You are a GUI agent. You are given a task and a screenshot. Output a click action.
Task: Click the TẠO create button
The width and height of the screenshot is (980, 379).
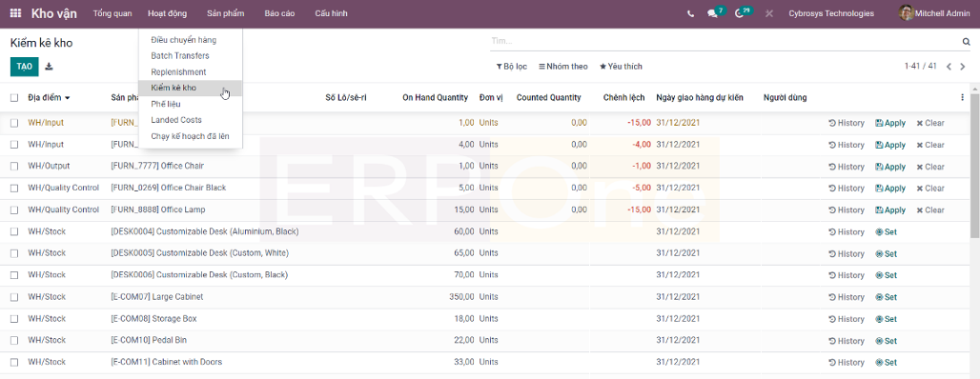tap(25, 67)
